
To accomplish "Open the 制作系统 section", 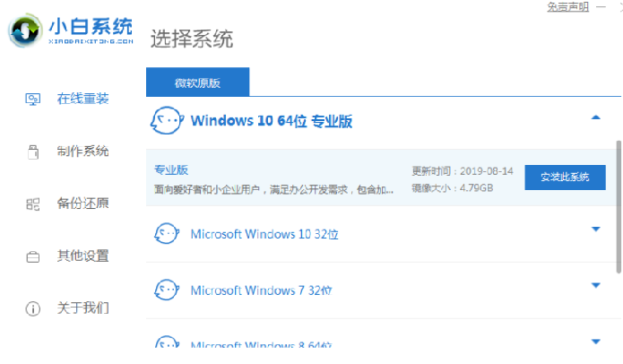I will [x=82, y=152].
